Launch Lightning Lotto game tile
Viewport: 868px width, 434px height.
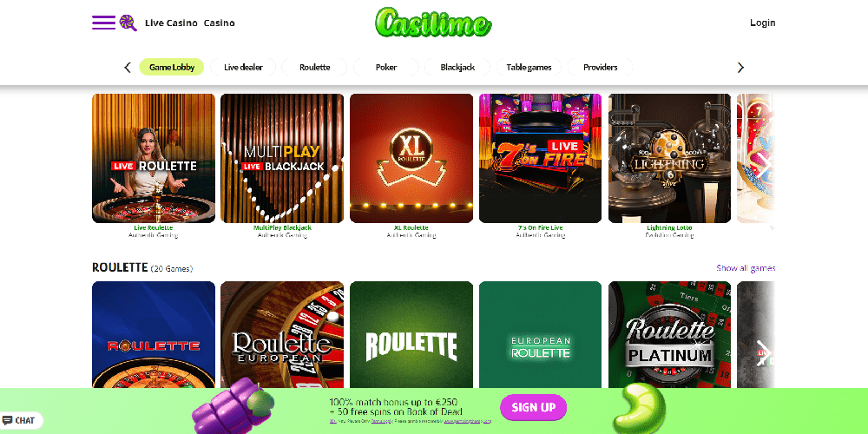pyautogui.click(x=669, y=158)
